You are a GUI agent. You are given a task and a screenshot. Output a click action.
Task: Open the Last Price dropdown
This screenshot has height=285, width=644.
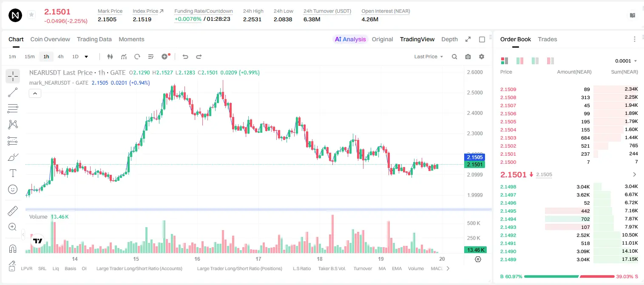pyautogui.click(x=428, y=57)
